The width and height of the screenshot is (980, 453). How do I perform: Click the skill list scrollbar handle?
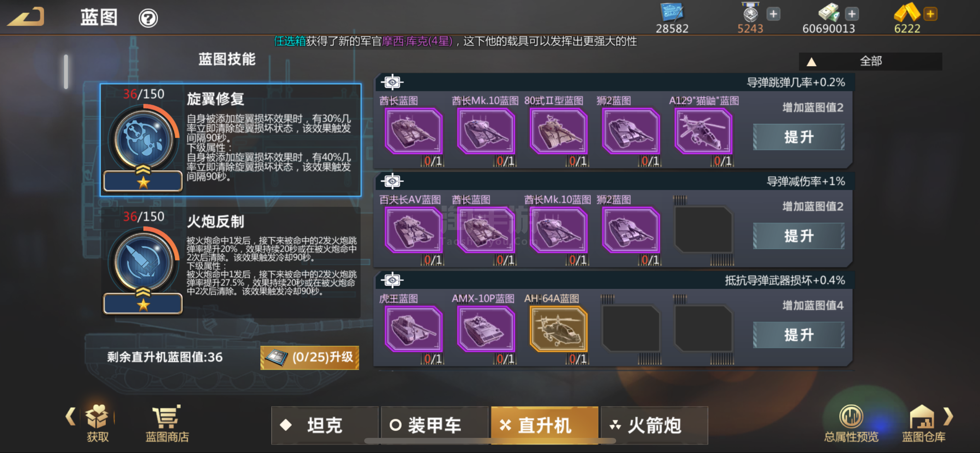click(66, 72)
